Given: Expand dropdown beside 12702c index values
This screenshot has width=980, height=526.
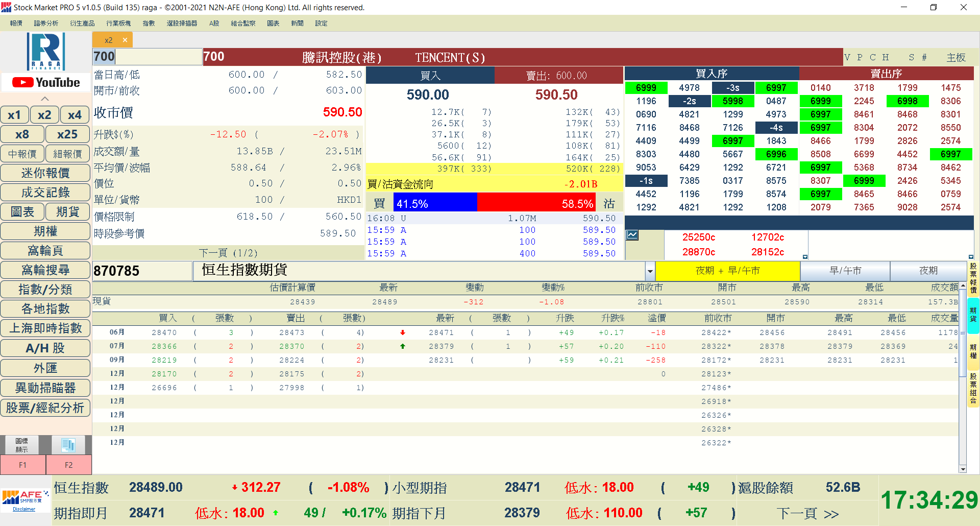Looking at the screenshot, I should click(805, 257).
